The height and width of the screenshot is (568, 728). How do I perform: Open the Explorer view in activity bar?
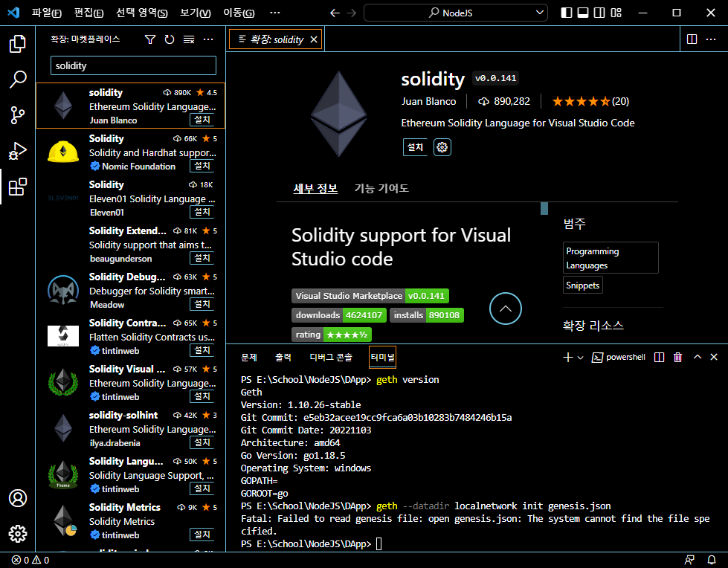point(18,44)
